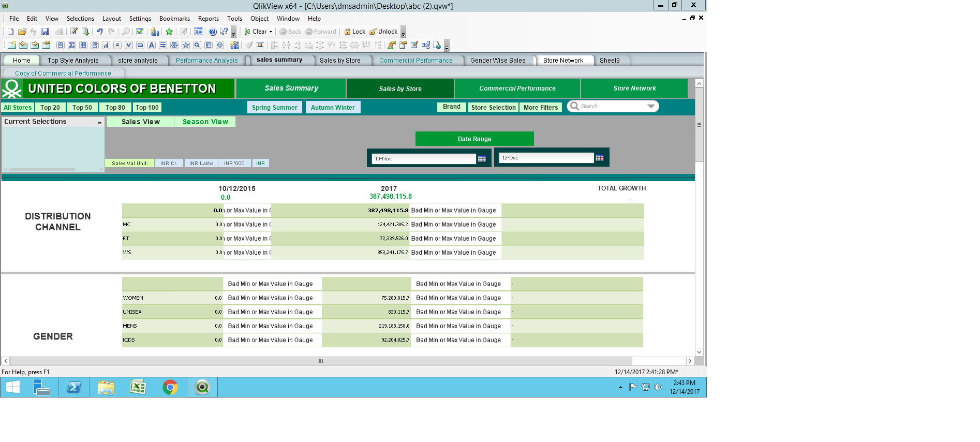Click the vertical scrollbar down arrow

699,352
